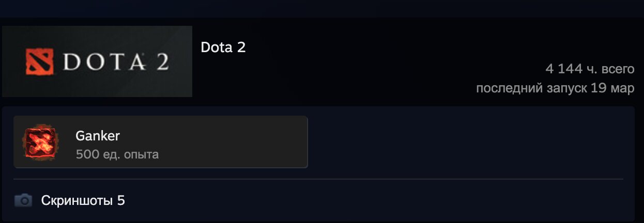
Task: Click the empty panel area right of the Ganker badge
Action: pyautogui.click(x=470, y=142)
